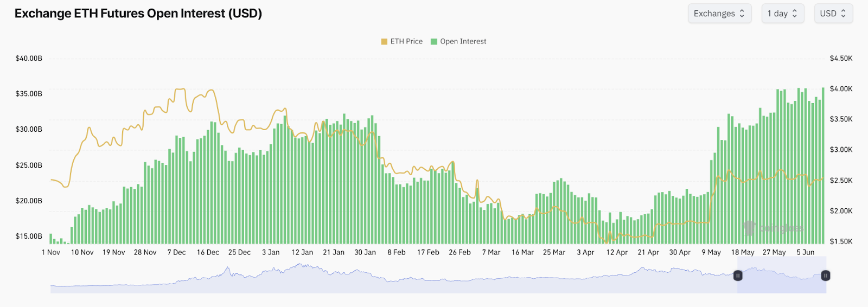The image size is (868, 307).
Task: Click the 7 Dec x-axis date label
Action: [176, 252]
